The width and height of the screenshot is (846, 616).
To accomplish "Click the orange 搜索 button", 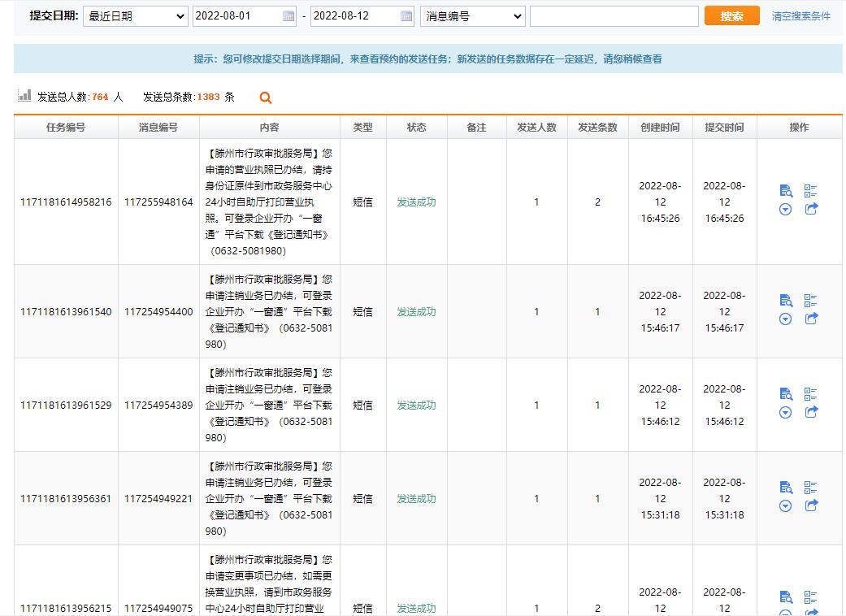I will point(731,16).
